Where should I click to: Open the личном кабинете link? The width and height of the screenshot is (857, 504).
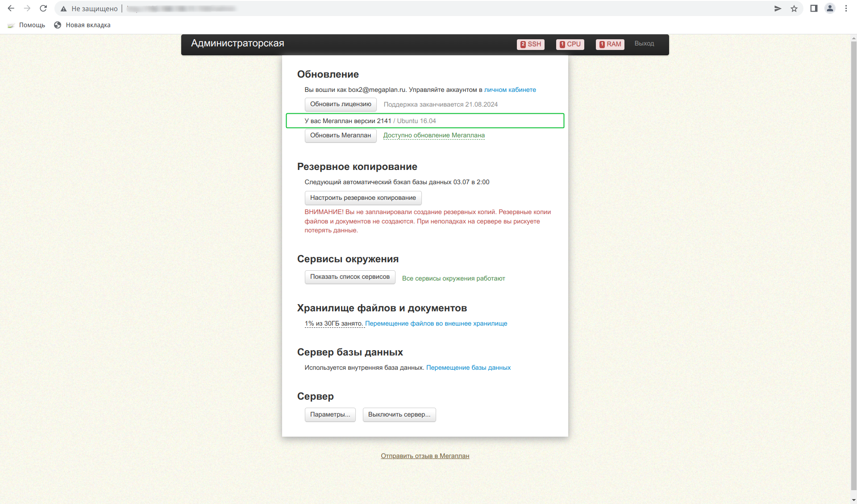[x=510, y=90]
